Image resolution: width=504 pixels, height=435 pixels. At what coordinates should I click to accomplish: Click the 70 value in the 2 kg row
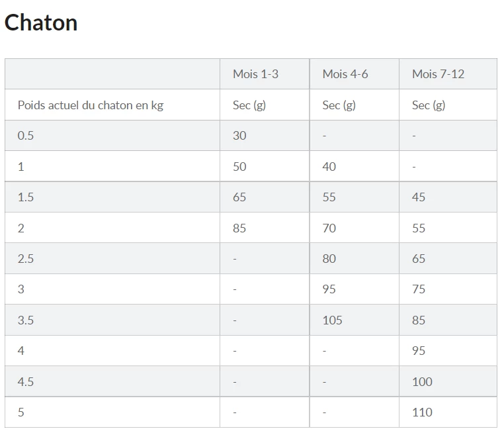329,228
